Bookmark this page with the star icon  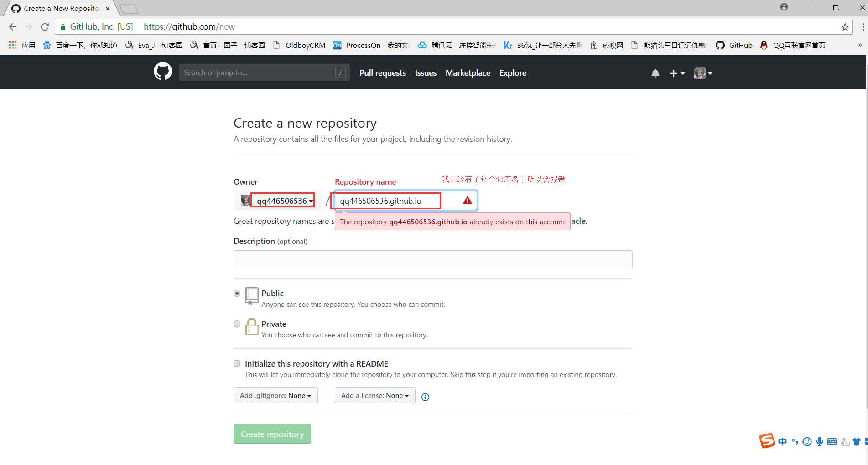click(845, 27)
